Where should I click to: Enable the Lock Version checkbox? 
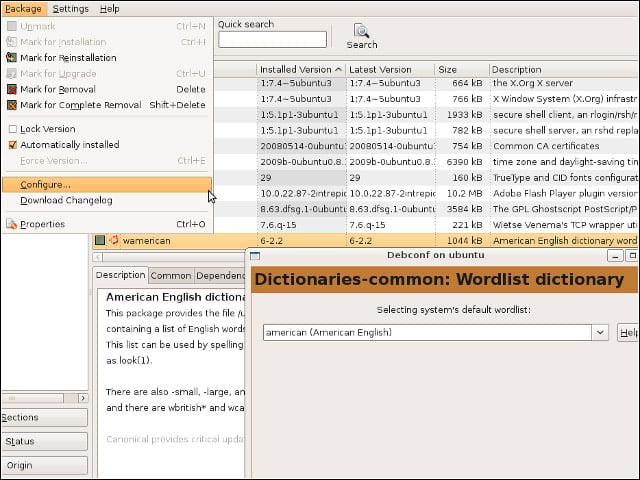tap(13, 129)
